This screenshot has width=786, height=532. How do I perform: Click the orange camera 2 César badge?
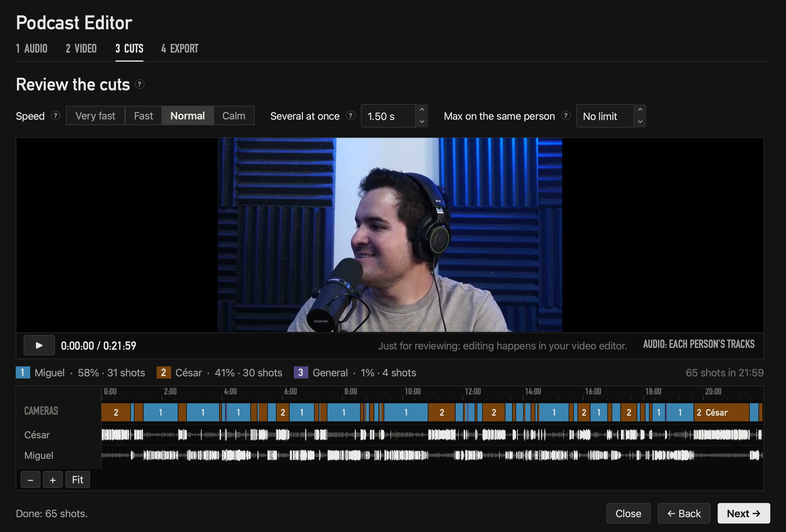click(x=164, y=372)
